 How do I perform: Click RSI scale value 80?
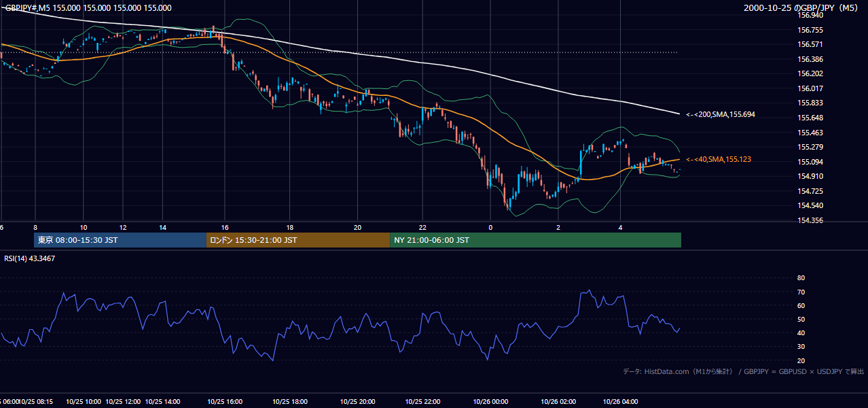coord(801,278)
